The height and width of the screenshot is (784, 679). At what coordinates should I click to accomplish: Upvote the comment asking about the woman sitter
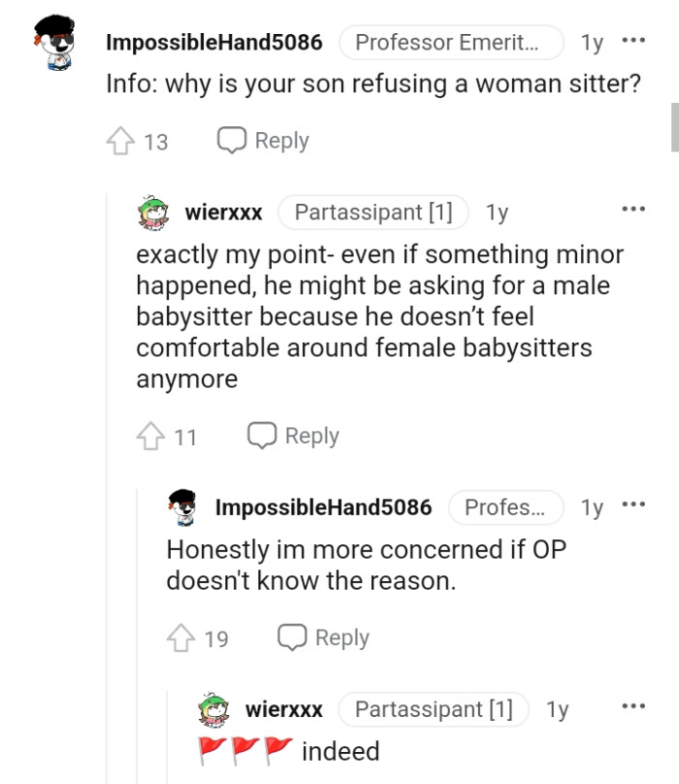[x=121, y=140]
